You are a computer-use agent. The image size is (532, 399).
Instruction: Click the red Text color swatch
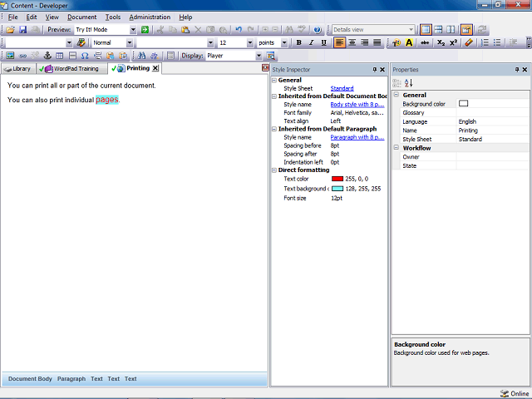pos(337,179)
